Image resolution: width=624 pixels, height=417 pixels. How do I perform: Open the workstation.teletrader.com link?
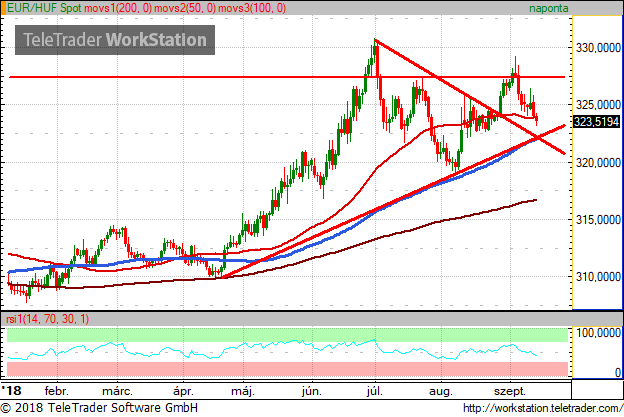[x=543, y=408]
